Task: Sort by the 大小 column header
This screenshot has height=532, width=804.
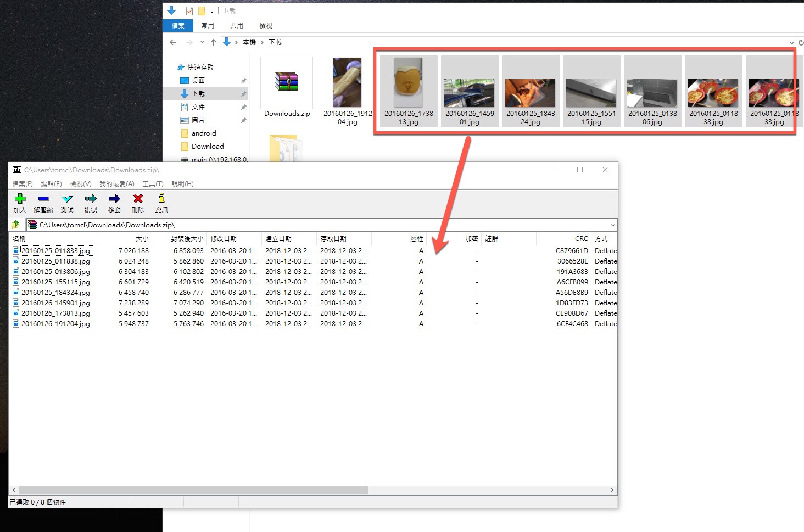Action: (142, 239)
